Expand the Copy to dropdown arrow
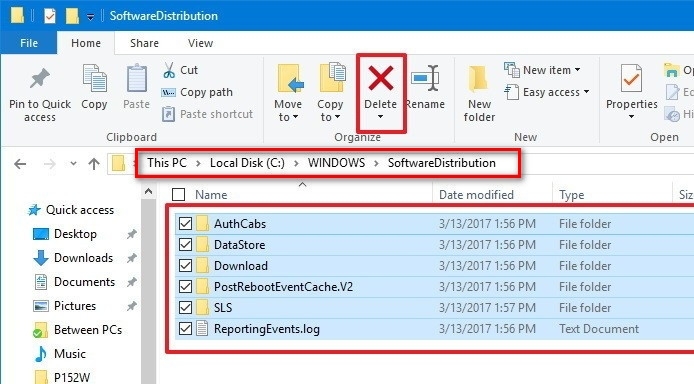The height and width of the screenshot is (384, 694). 337,117
